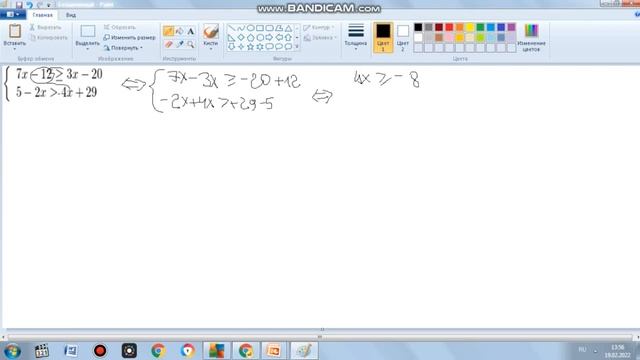Open the Quick Access Toolbar customize arrow
The image size is (640, 360).
click(x=49, y=5)
